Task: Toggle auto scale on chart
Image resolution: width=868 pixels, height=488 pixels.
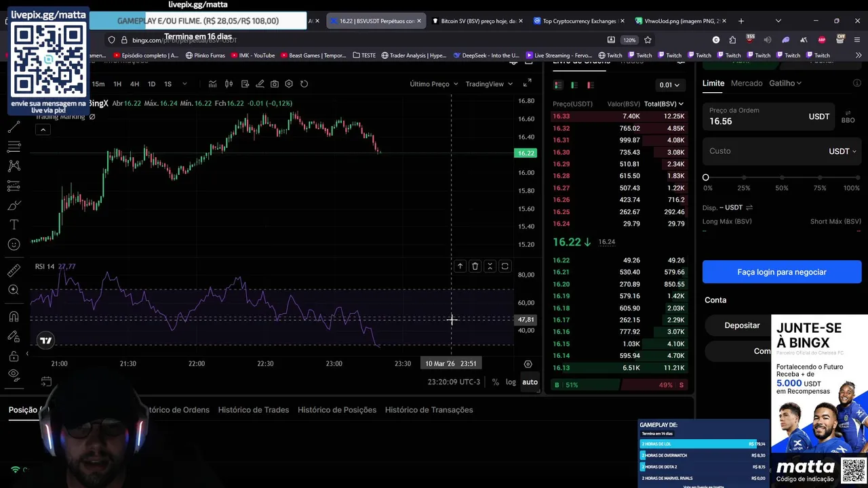Action: [530, 382]
